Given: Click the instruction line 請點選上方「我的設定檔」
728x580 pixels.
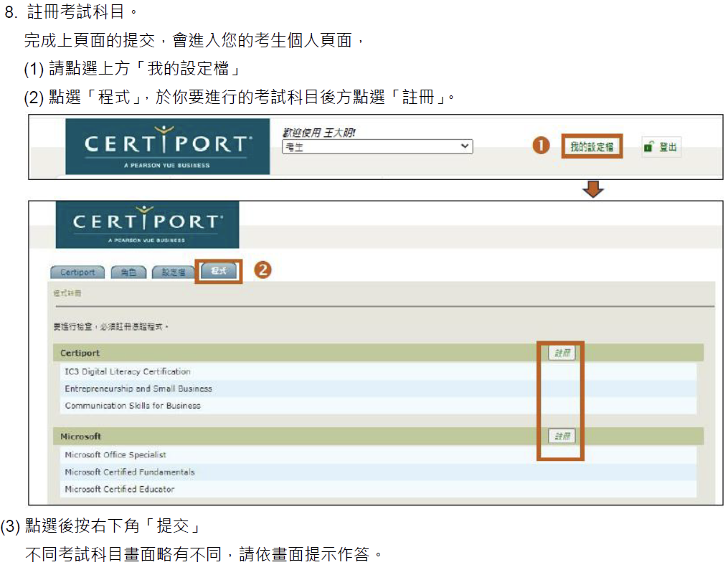Looking at the screenshot, I should (x=146, y=69).
